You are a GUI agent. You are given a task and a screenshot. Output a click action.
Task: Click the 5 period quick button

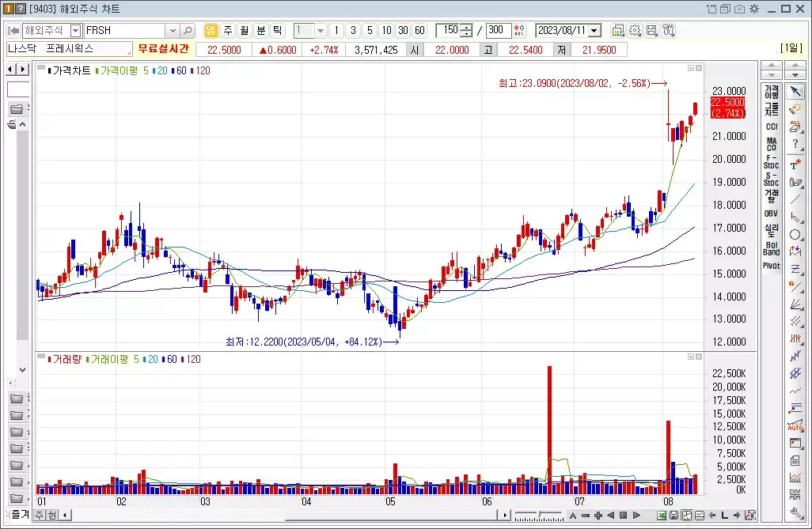(x=370, y=31)
